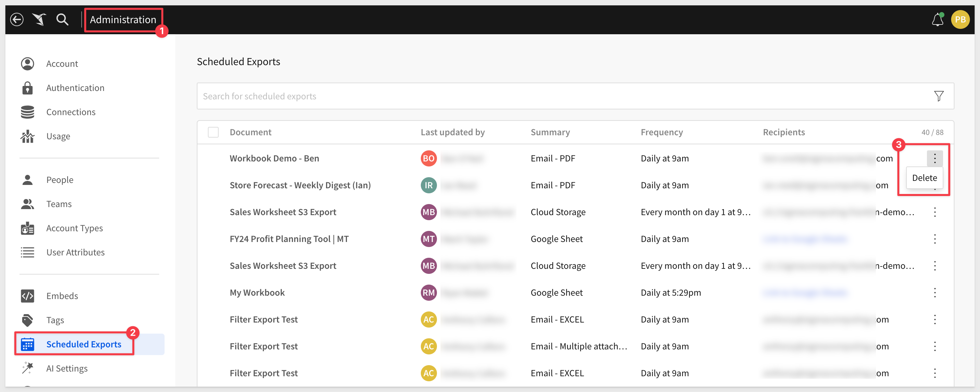Tick the select-all checkbox by Document

point(213,132)
